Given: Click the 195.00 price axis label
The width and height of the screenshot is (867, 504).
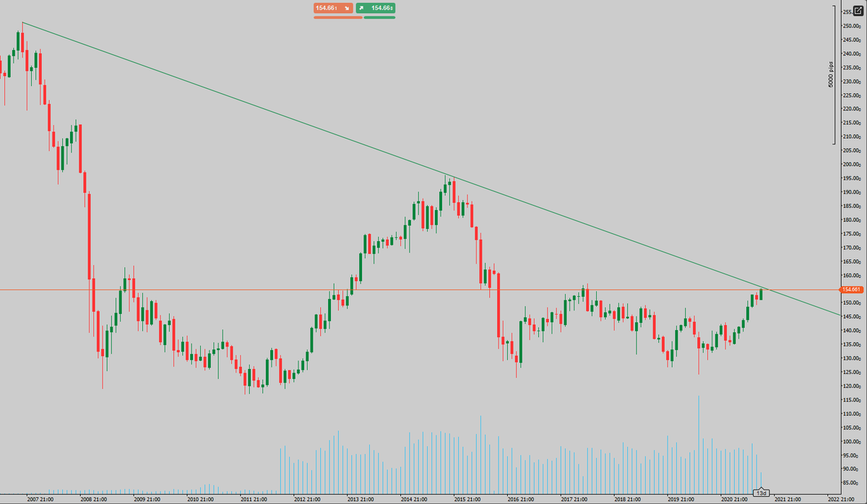Looking at the screenshot, I should click(853, 178).
